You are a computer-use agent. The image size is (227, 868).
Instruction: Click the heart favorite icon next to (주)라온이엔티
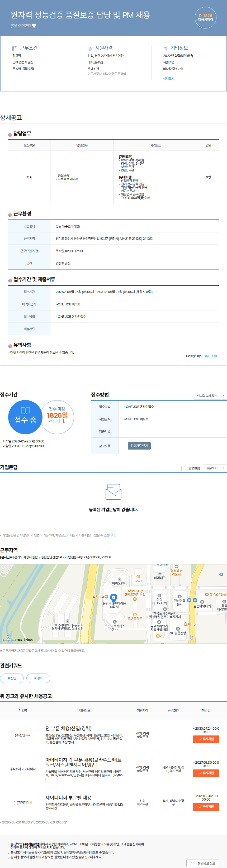tap(34, 26)
